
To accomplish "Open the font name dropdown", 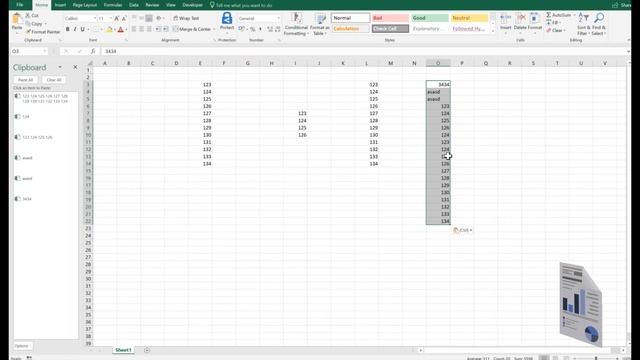I will [x=95, y=18].
